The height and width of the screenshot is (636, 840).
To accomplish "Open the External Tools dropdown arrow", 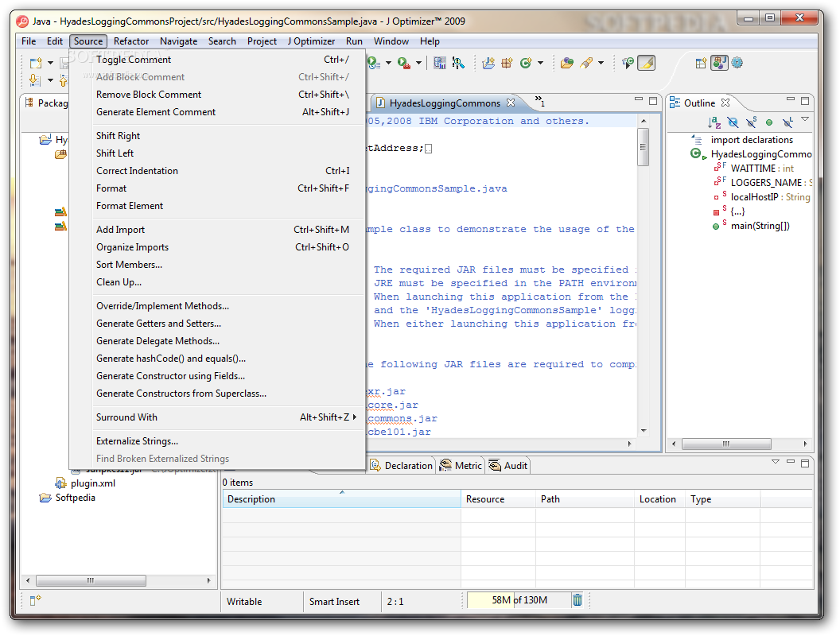I will [x=418, y=63].
